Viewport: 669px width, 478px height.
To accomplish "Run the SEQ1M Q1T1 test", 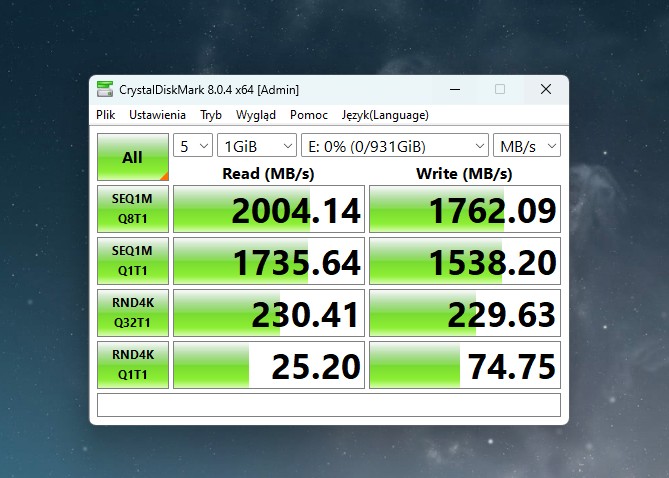I will tap(133, 261).
